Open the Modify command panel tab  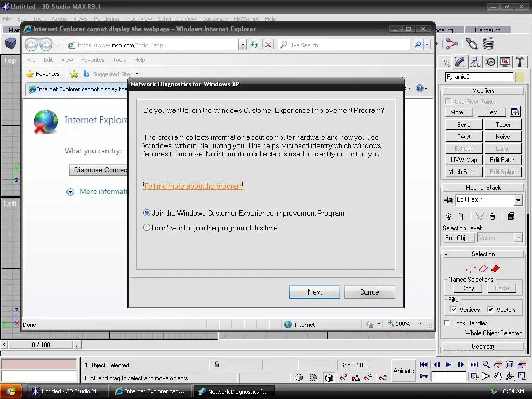pyautogui.click(x=460, y=62)
